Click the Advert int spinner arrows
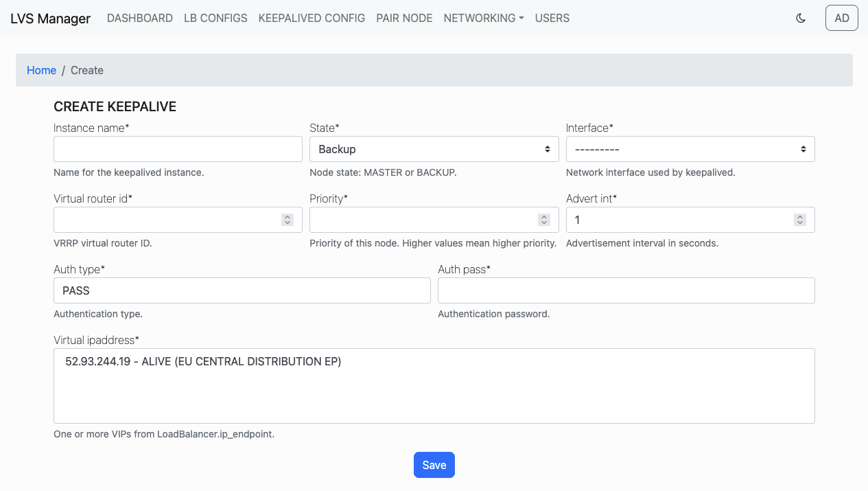 (x=800, y=220)
